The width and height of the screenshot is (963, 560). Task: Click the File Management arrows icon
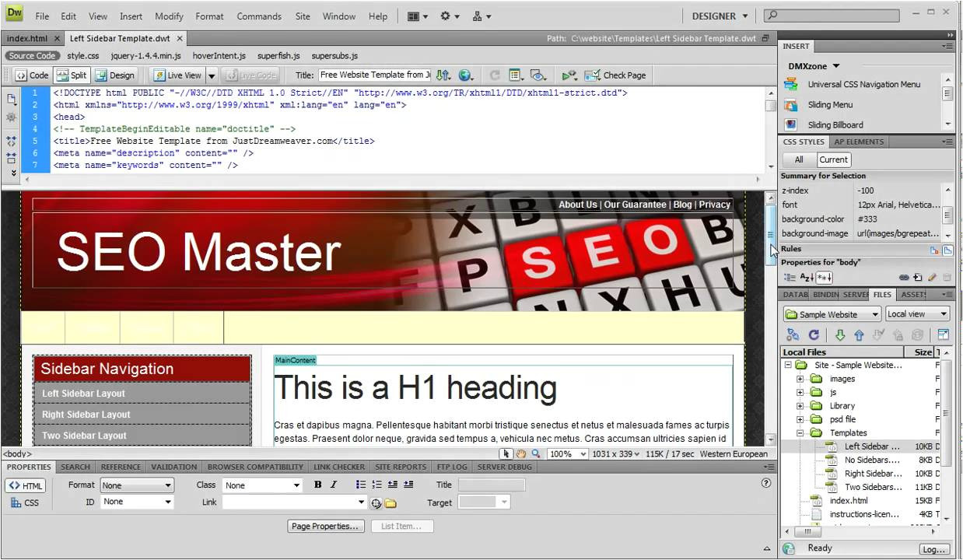click(x=443, y=75)
